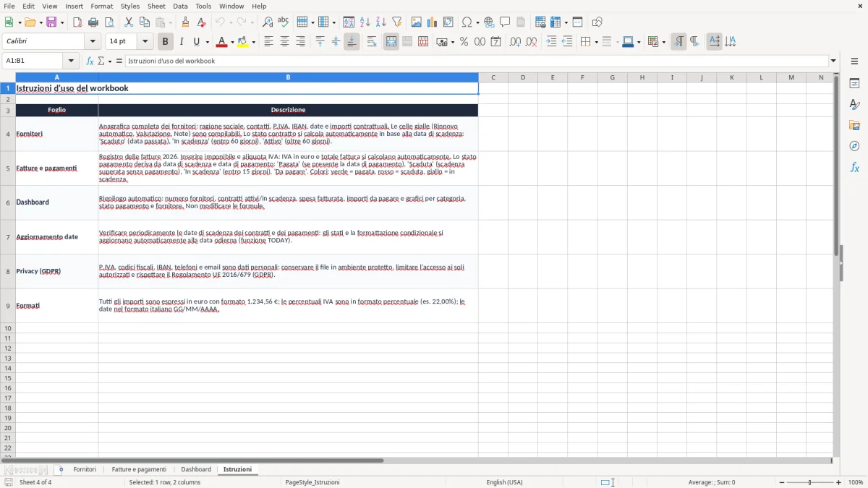Insert a comment

click(505, 22)
